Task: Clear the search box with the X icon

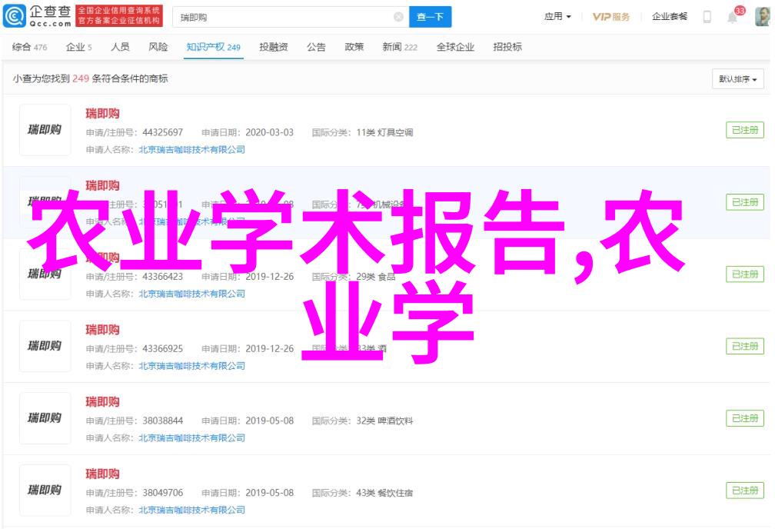Action: pos(398,18)
